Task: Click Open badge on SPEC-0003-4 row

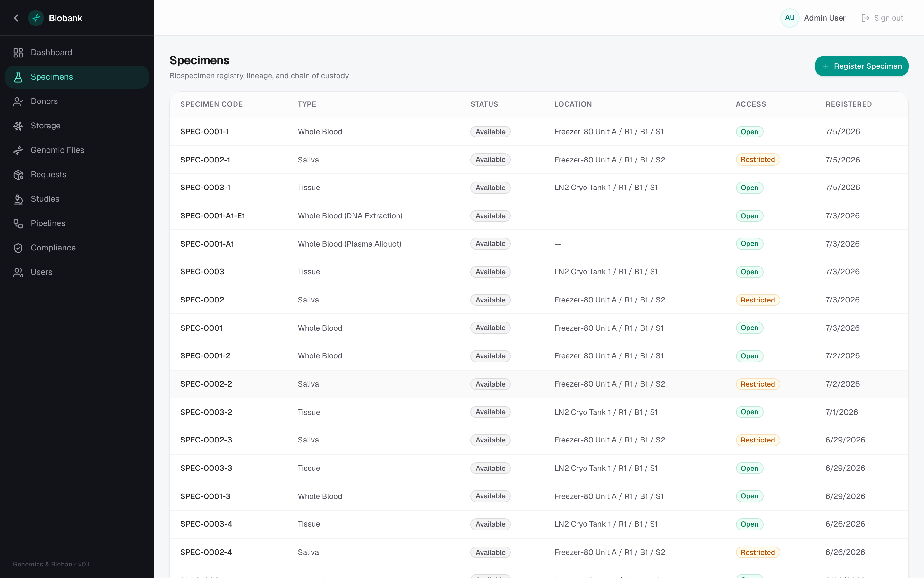Action: pos(749,524)
